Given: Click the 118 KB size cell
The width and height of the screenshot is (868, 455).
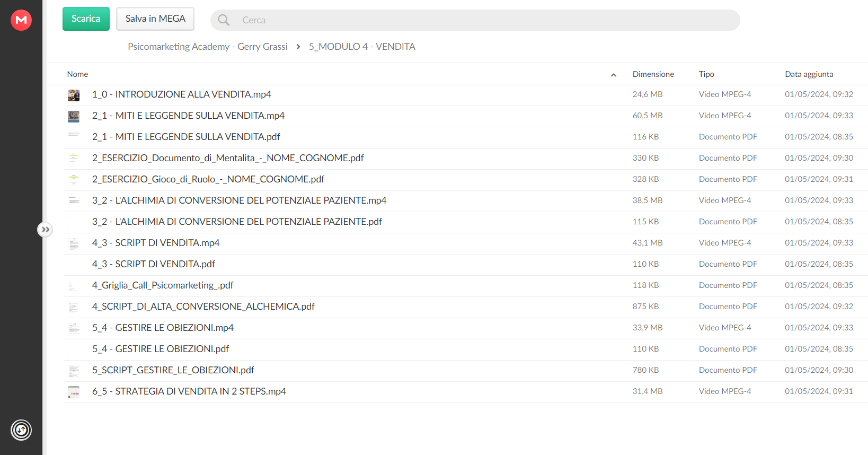Looking at the screenshot, I should coord(645,285).
